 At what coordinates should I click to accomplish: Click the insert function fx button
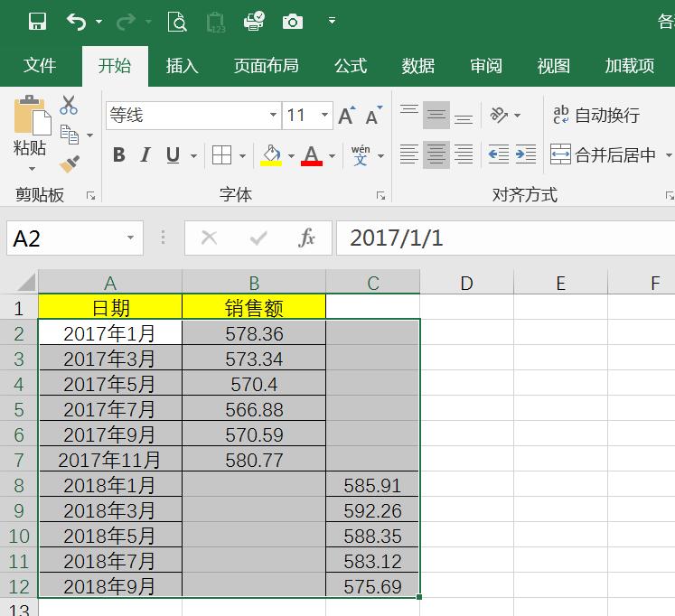coord(306,238)
